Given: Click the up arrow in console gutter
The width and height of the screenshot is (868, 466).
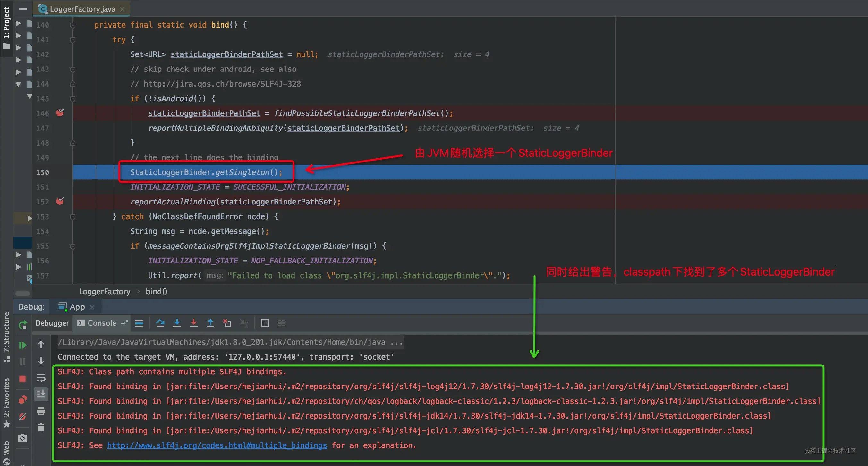Looking at the screenshot, I should pos(41,344).
